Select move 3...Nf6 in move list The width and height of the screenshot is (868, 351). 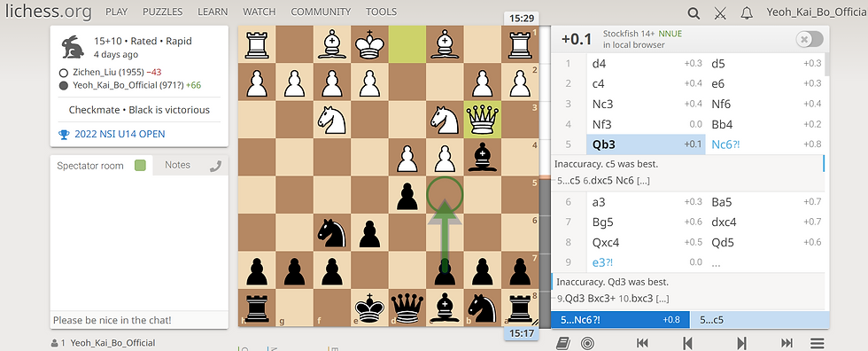pos(765,104)
